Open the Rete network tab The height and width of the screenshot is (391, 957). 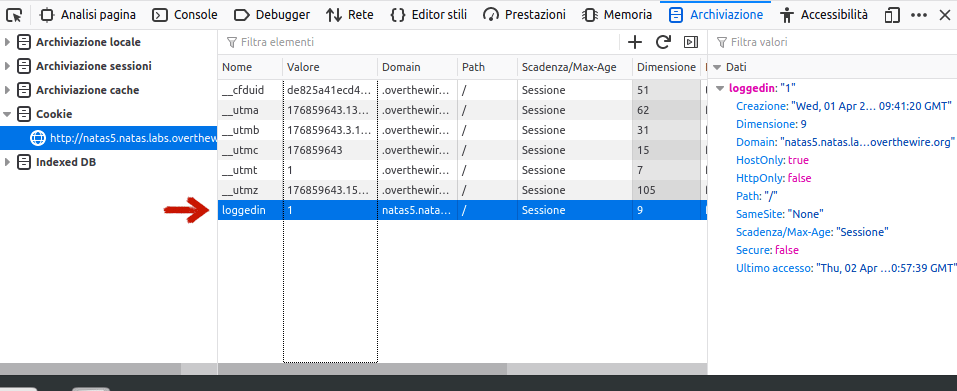[x=350, y=15]
